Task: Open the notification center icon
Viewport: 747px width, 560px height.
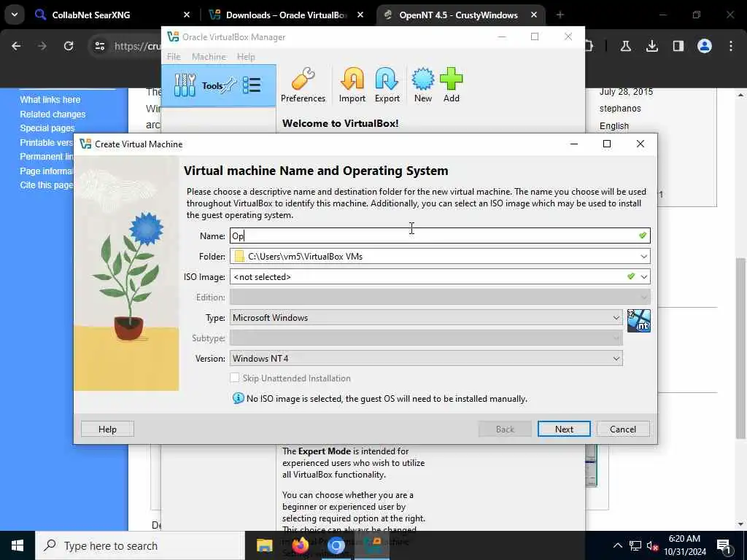Action: coord(724,545)
